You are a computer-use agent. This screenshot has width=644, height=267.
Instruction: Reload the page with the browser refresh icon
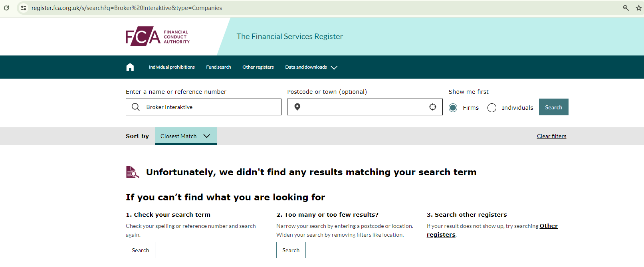(6, 8)
